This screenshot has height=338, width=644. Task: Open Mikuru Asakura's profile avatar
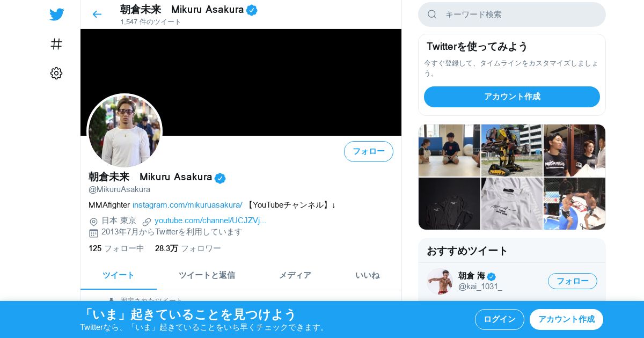(125, 130)
